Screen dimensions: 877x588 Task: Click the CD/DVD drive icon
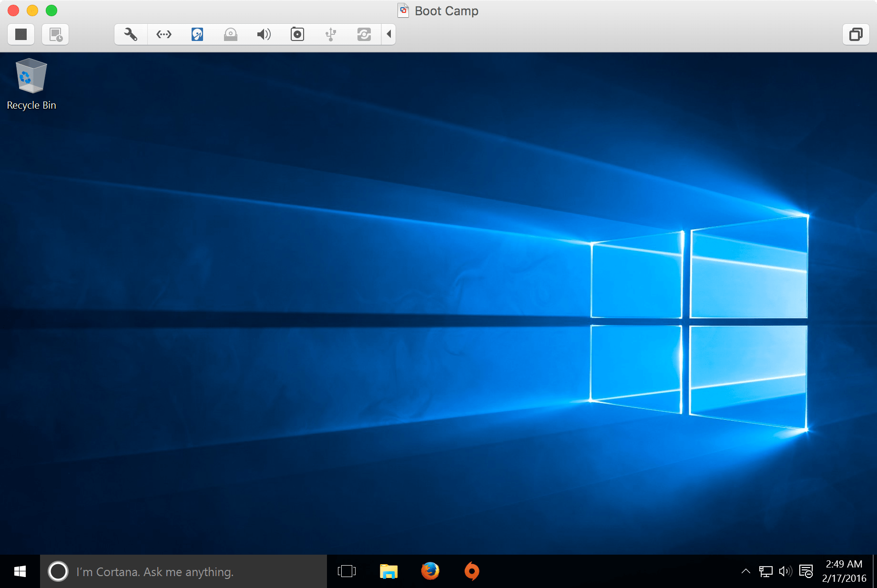click(231, 34)
